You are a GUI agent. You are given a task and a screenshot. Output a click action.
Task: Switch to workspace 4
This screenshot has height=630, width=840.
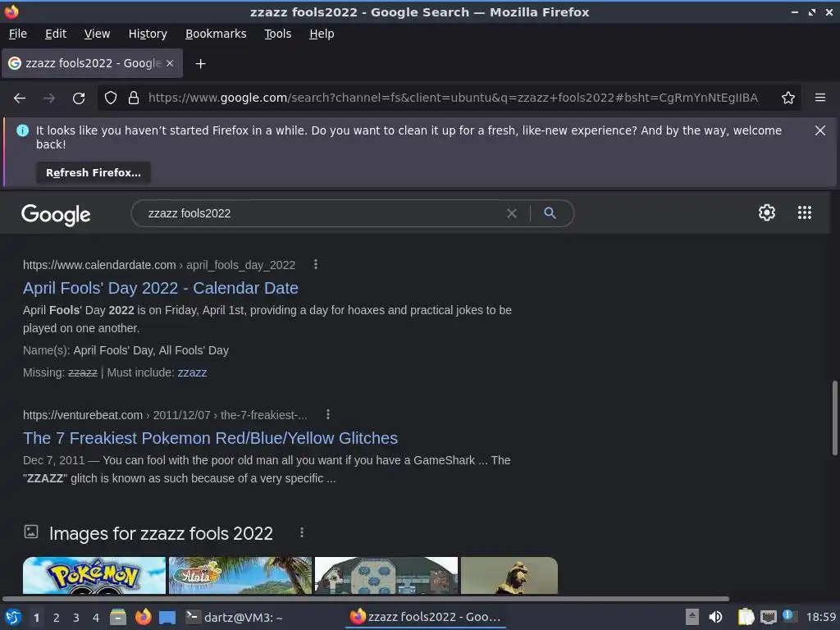(96, 618)
